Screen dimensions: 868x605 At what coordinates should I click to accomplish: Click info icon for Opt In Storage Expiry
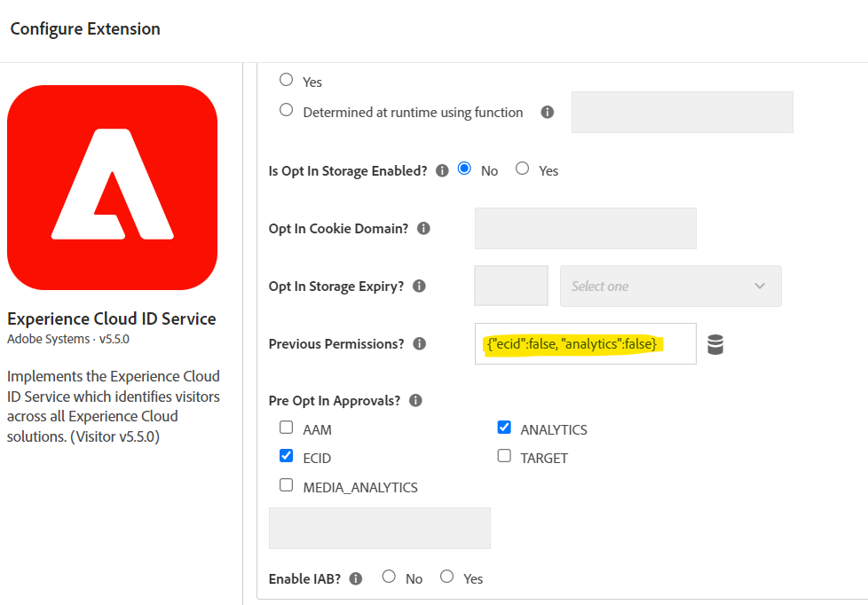click(x=417, y=286)
